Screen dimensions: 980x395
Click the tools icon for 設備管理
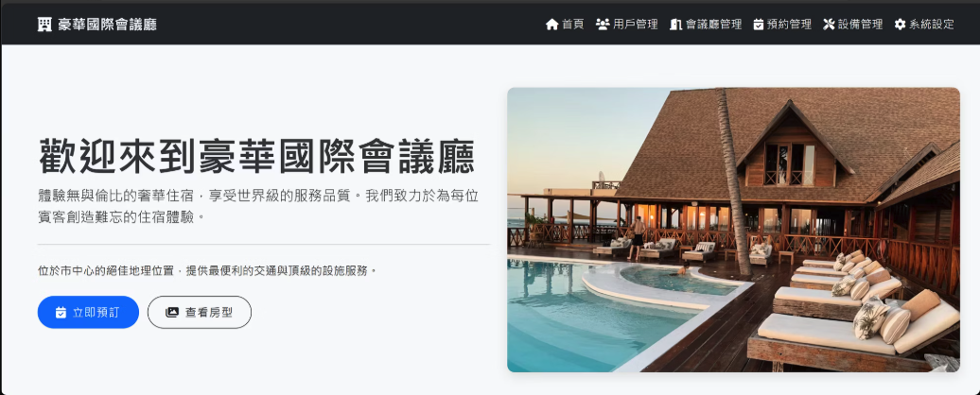(x=829, y=25)
